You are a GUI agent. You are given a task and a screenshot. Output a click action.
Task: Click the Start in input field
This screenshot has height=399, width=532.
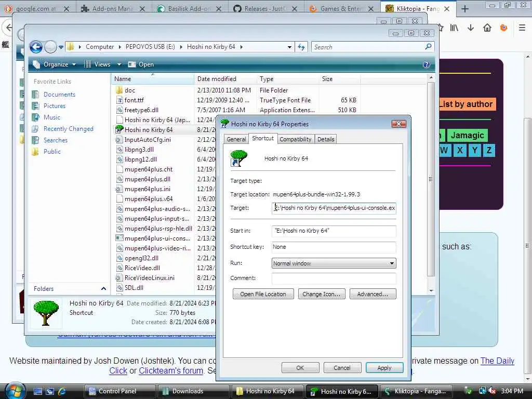point(334,231)
